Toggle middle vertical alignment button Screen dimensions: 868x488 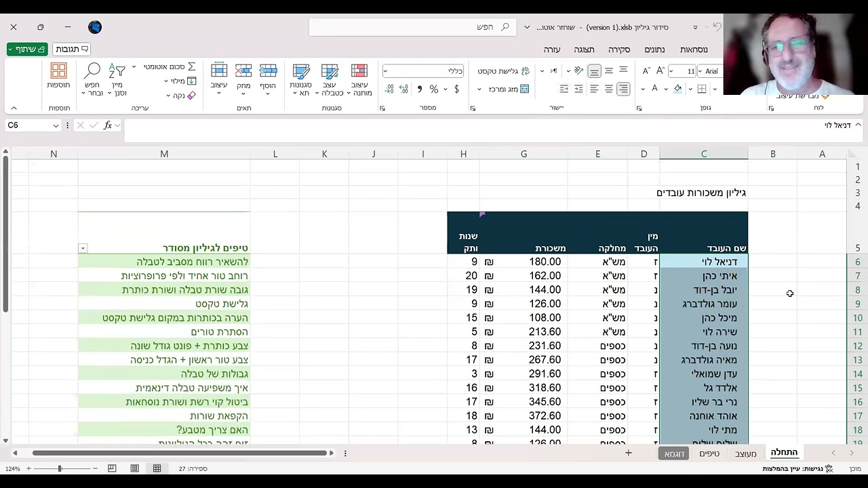click(608, 70)
